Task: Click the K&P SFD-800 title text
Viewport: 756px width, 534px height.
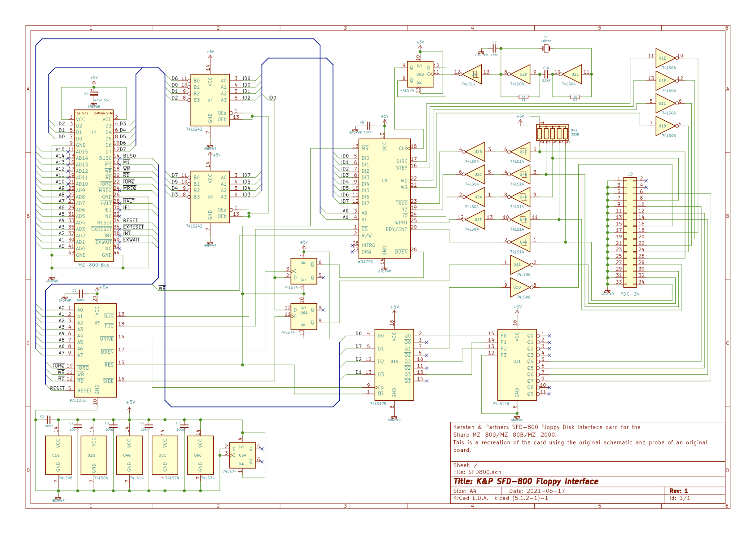Action: point(526,481)
